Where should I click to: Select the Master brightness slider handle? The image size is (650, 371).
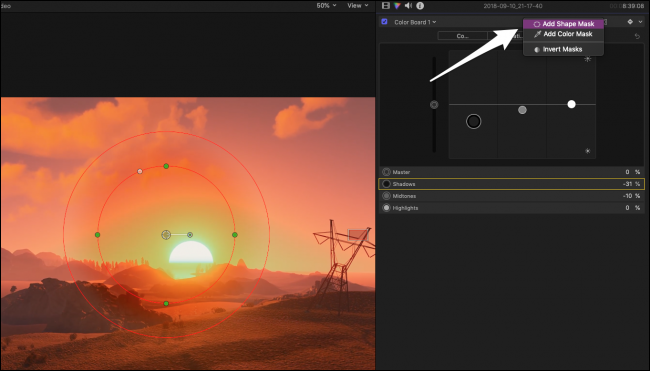click(x=434, y=104)
